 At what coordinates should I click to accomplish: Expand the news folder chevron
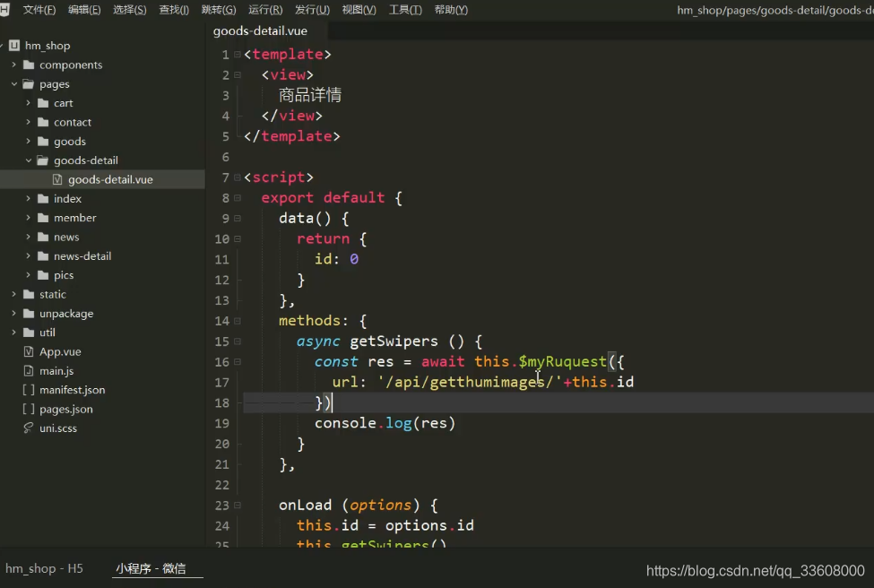pos(29,237)
